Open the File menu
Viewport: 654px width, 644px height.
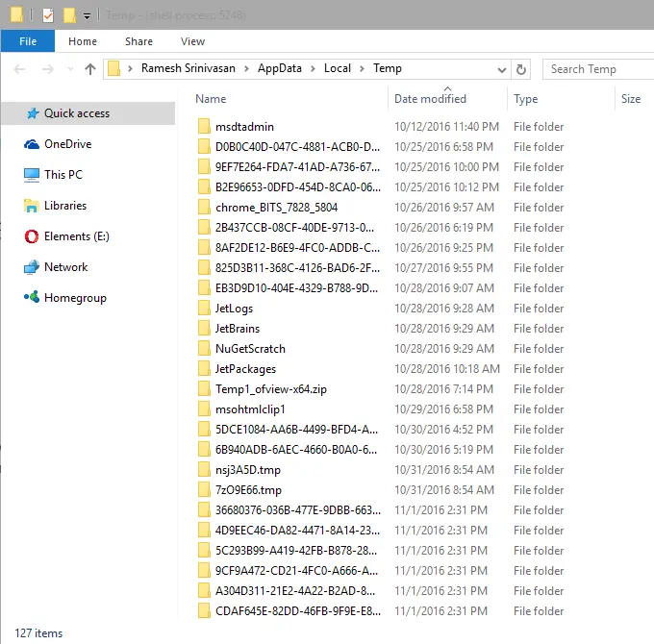28,41
